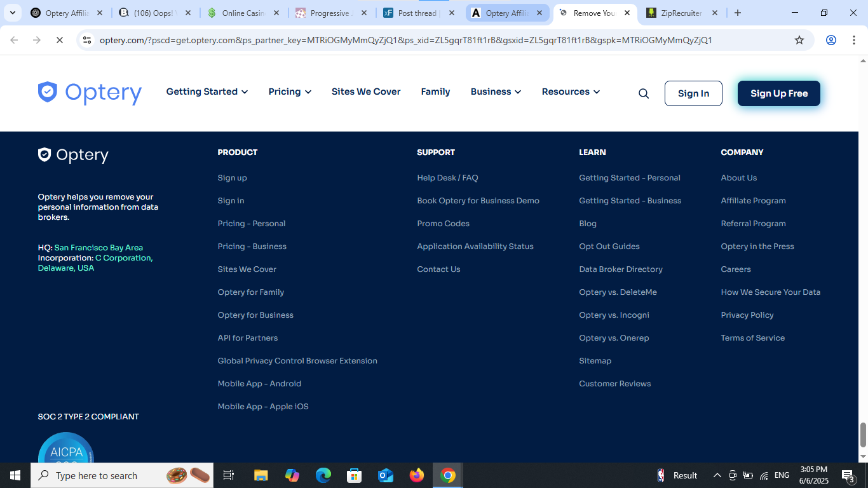Click San Francisco Bay Area link
The image size is (868, 488).
[98, 248]
